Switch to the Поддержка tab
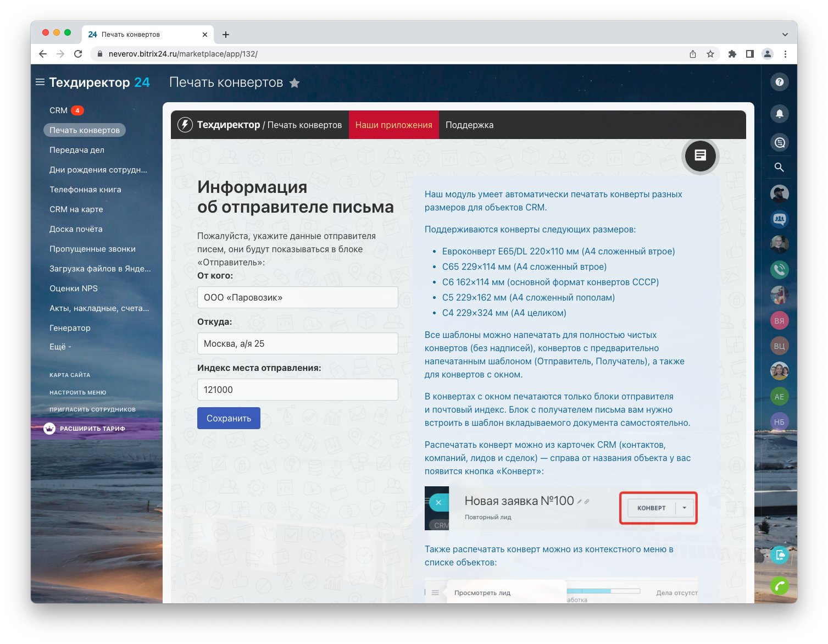The image size is (828, 644). pos(470,125)
